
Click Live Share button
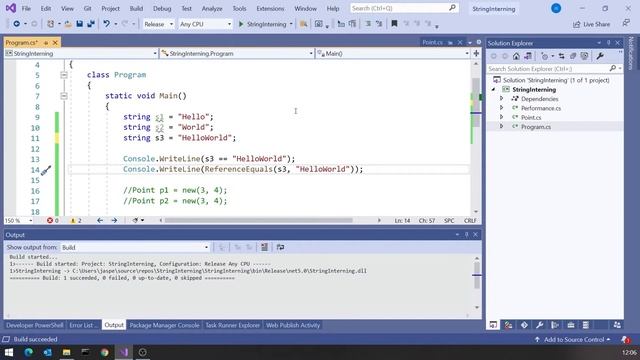point(591,24)
